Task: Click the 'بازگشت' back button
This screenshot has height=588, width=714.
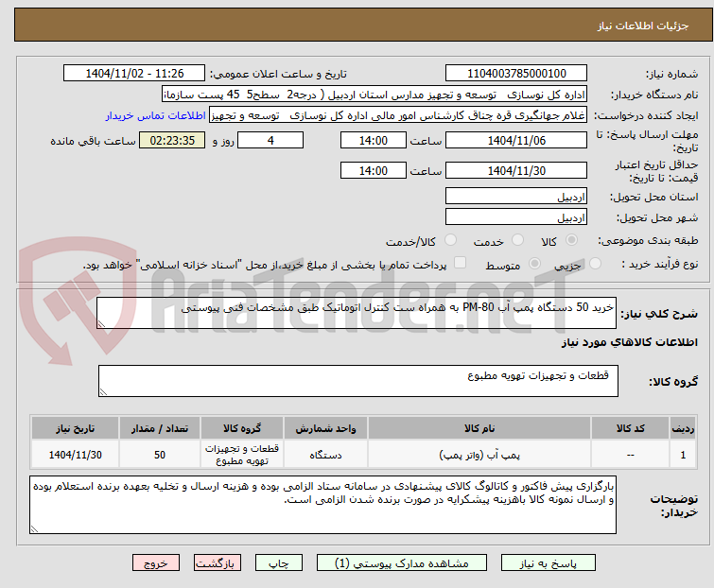Action: pos(218,563)
